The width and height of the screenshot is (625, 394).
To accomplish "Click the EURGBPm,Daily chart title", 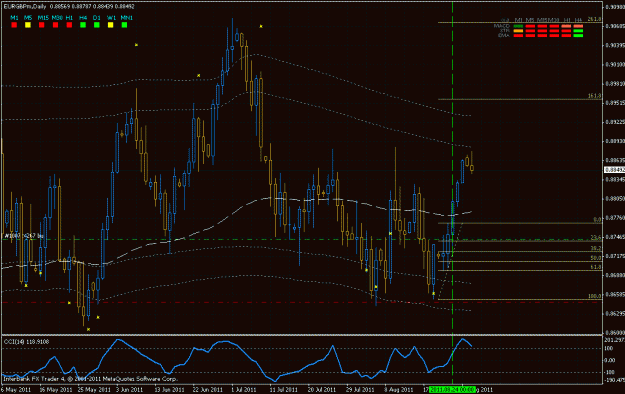I will pos(25,6).
